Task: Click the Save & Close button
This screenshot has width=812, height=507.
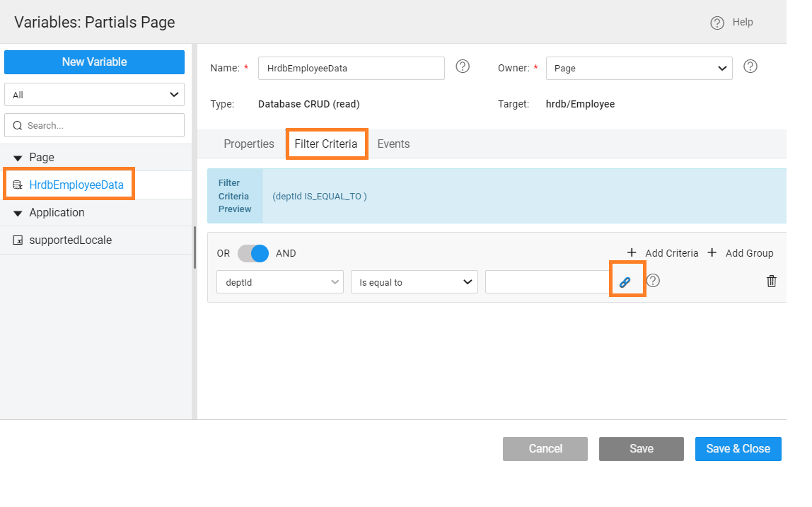Action: point(738,448)
